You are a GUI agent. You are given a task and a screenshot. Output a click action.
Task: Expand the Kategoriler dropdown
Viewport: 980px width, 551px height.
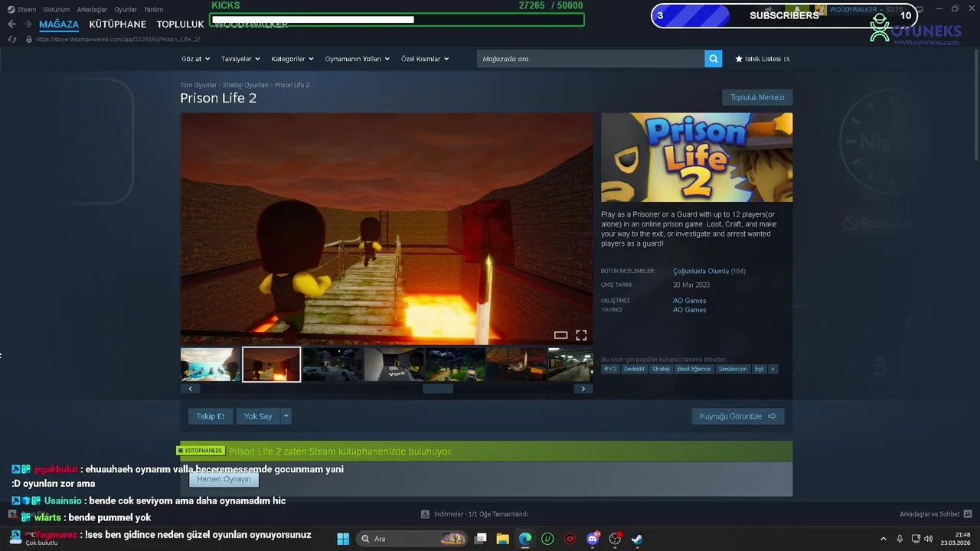pos(292,59)
